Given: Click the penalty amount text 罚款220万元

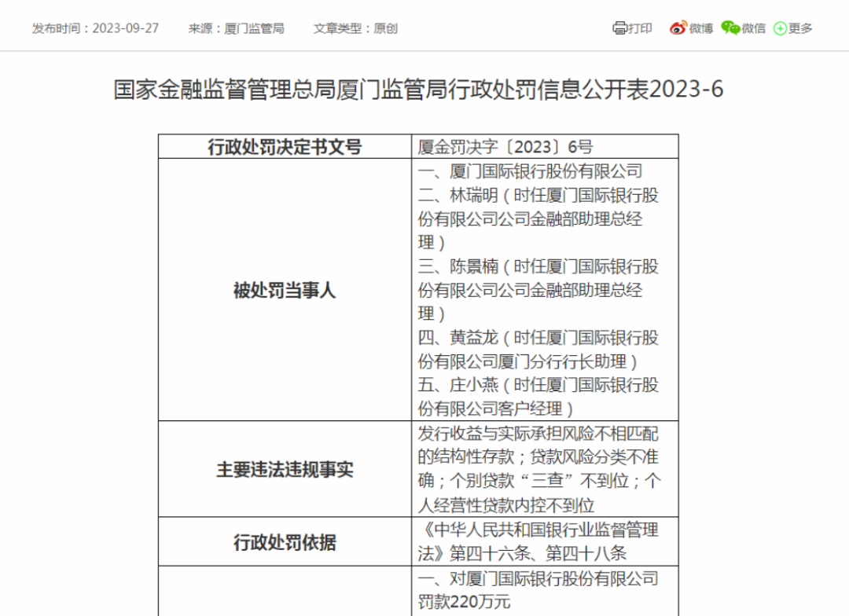Looking at the screenshot, I should click(x=464, y=601).
